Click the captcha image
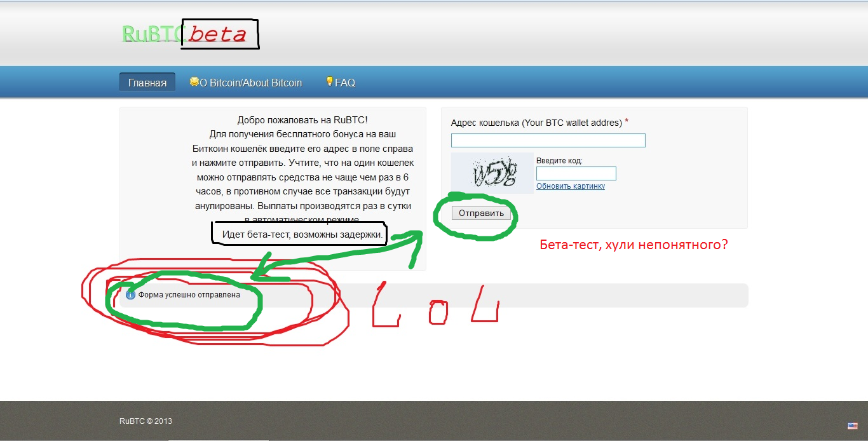Screen dimensions: 868x441 click(x=492, y=173)
